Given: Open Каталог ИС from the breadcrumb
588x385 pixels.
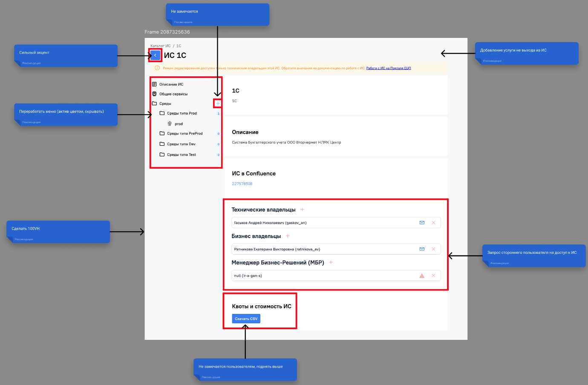Looking at the screenshot, I should [161, 46].
